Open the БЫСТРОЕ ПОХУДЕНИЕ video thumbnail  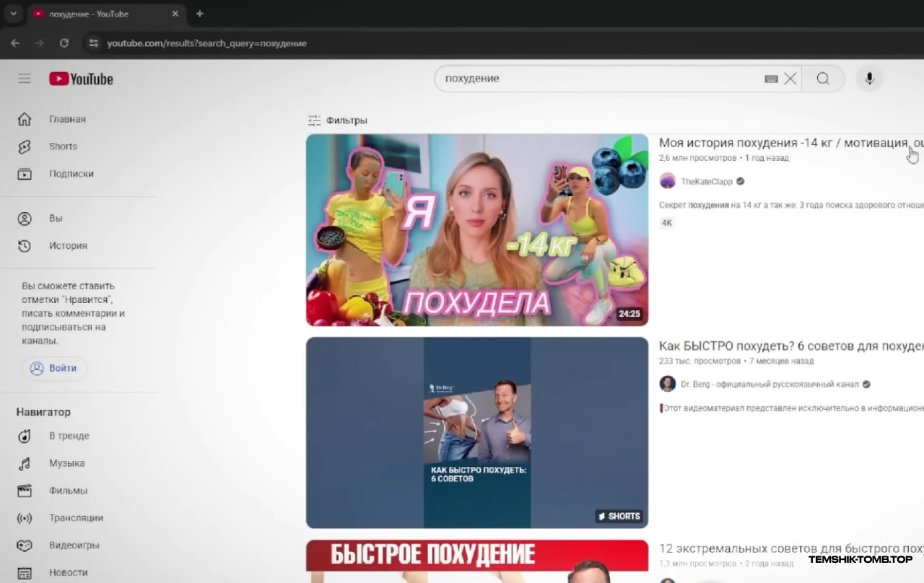tap(477, 561)
